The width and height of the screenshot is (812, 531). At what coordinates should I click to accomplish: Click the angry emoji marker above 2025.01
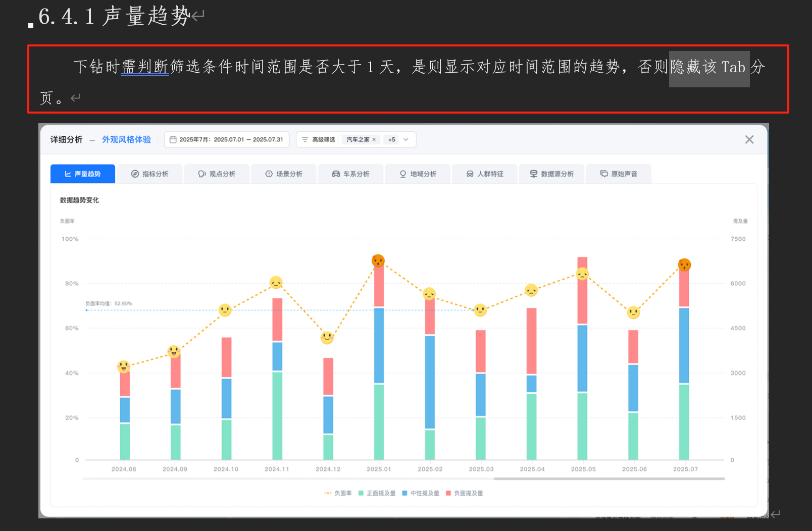click(378, 261)
